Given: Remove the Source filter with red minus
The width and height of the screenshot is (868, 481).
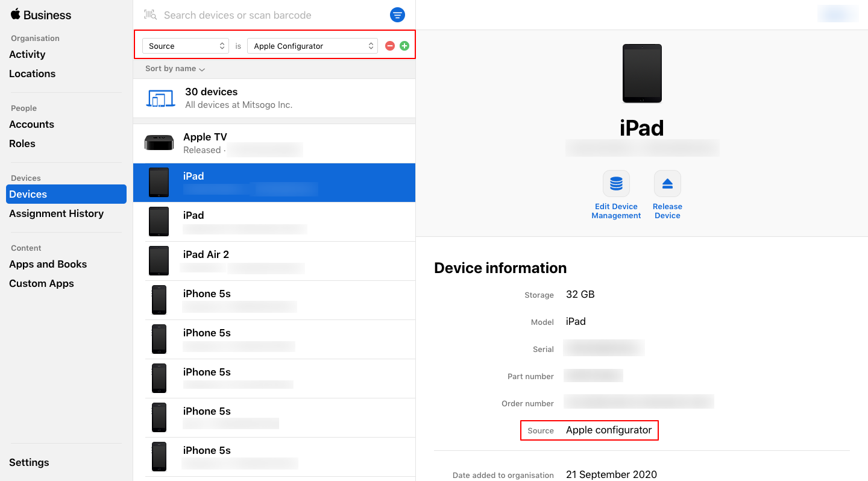Looking at the screenshot, I should [x=390, y=46].
